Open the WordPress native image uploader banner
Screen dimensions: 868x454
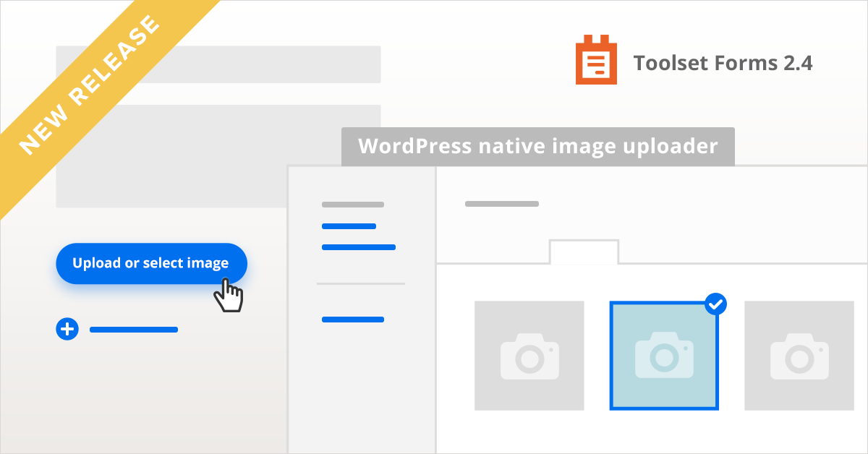click(x=537, y=146)
